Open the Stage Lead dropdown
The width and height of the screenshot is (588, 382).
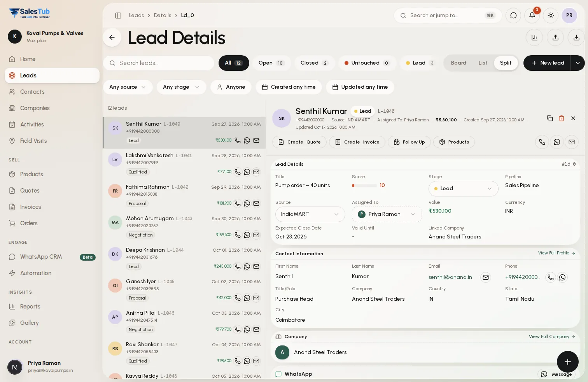click(464, 189)
